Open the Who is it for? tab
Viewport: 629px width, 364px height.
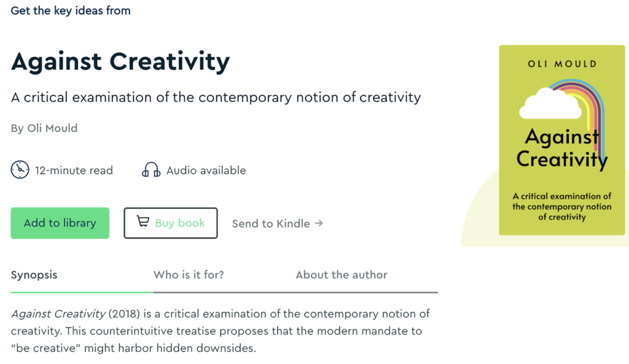pos(189,275)
